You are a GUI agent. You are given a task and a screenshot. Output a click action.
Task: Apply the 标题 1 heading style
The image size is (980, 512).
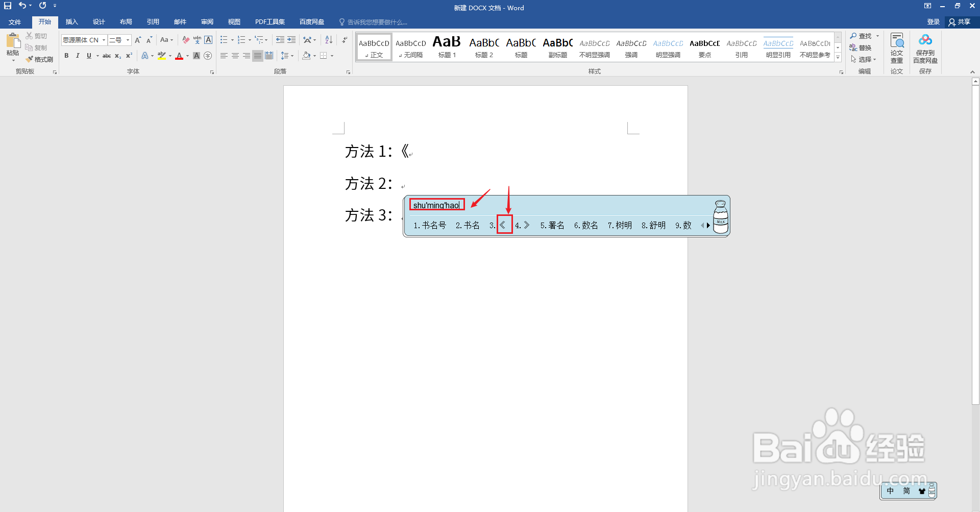447,47
